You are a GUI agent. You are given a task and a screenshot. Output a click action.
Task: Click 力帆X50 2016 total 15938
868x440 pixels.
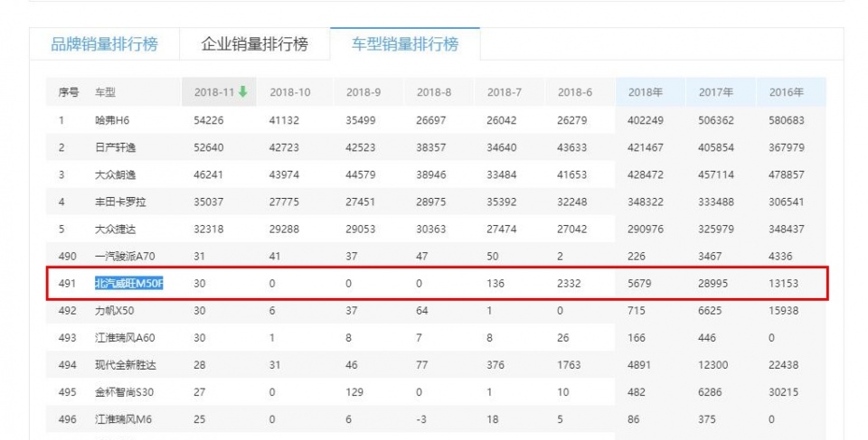click(783, 311)
